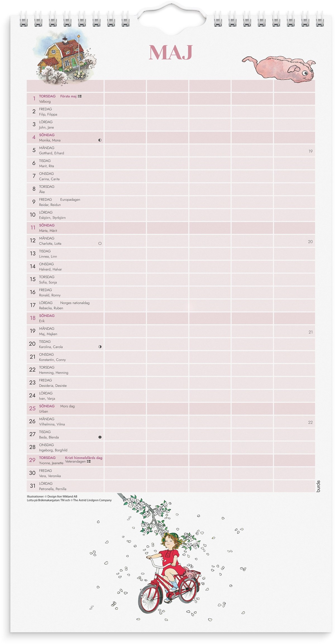Click week number 22
The height and width of the screenshot is (644, 335).
point(310,422)
